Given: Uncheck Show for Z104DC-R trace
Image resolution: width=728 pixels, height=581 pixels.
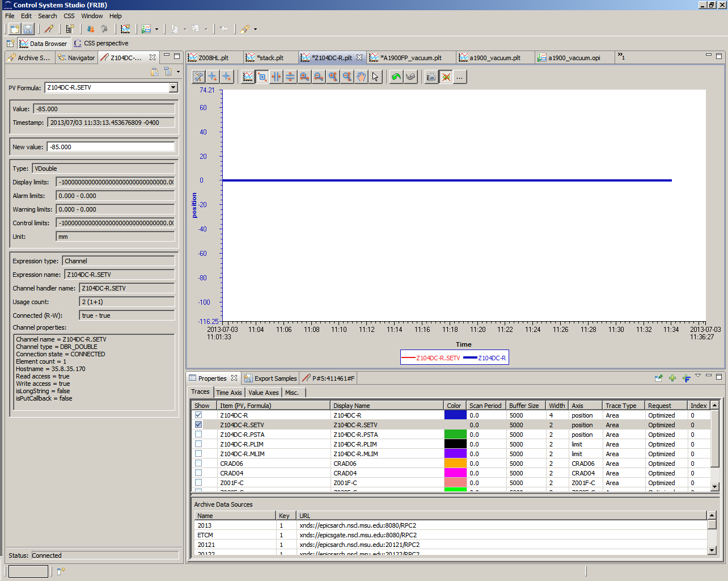Looking at the screenshot, I should click(x=198, y=415).
